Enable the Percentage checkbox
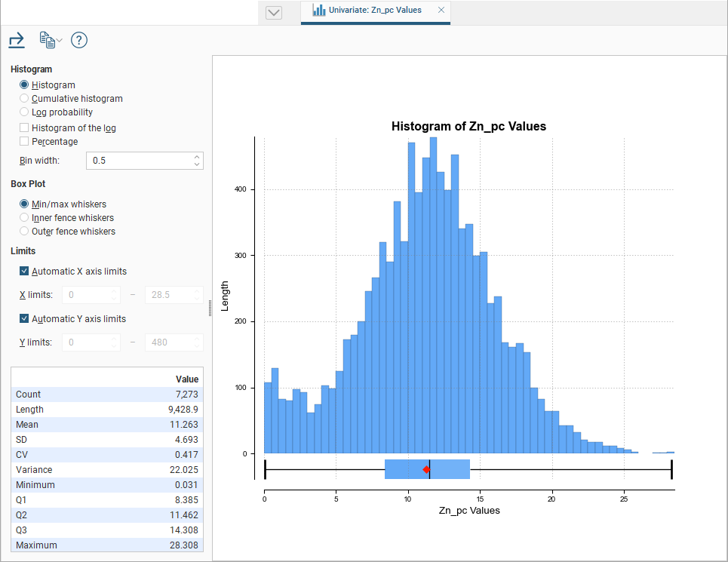728x562 pixels. (24, 142)
